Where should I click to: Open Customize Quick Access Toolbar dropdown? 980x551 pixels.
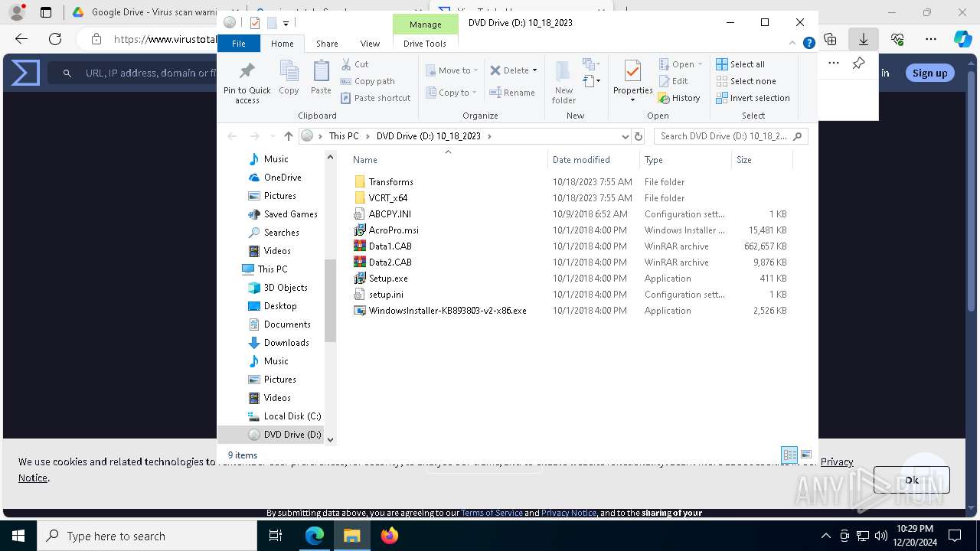point(286,23)
